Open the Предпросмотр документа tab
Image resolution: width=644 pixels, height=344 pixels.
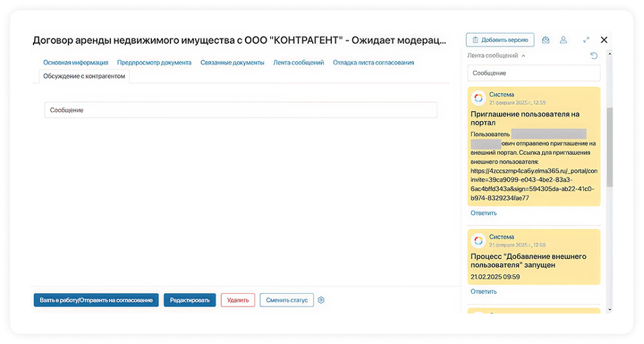[154, 62]
